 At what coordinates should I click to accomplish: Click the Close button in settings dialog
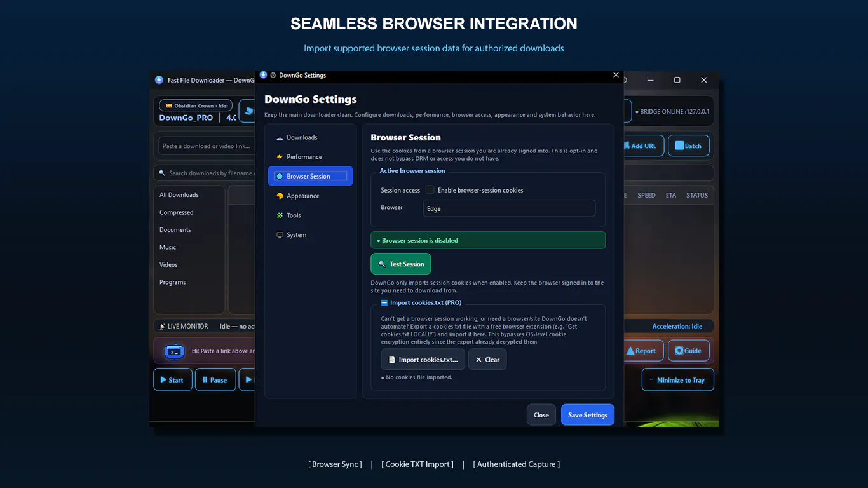(541, 415)
